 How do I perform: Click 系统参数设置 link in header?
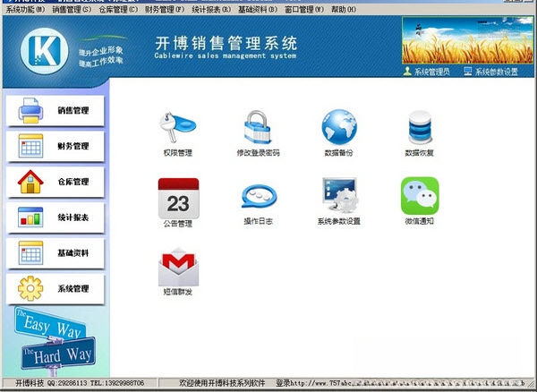(x=497, y=72)
